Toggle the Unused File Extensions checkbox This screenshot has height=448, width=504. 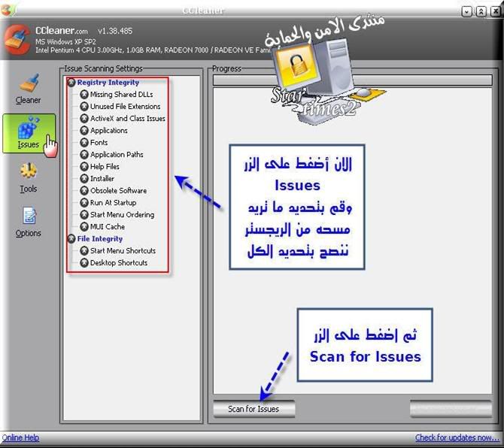click(84, 106)
